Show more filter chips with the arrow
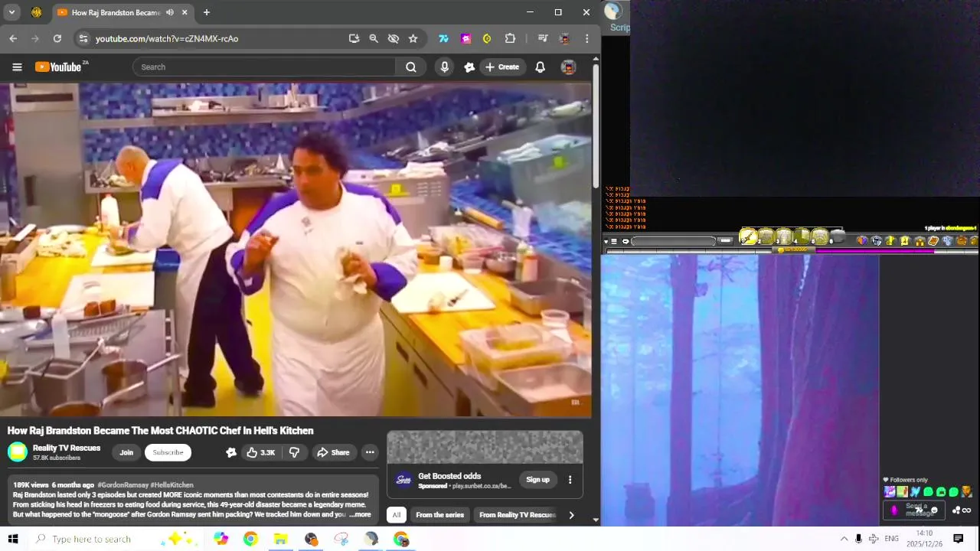 (571, 515)
